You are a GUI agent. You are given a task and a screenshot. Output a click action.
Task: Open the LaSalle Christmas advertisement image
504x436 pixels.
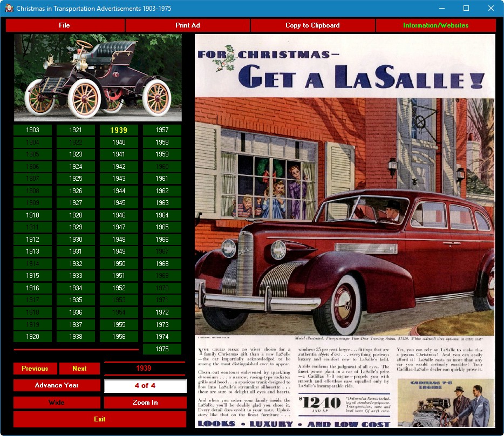click(x=345, y=231)
